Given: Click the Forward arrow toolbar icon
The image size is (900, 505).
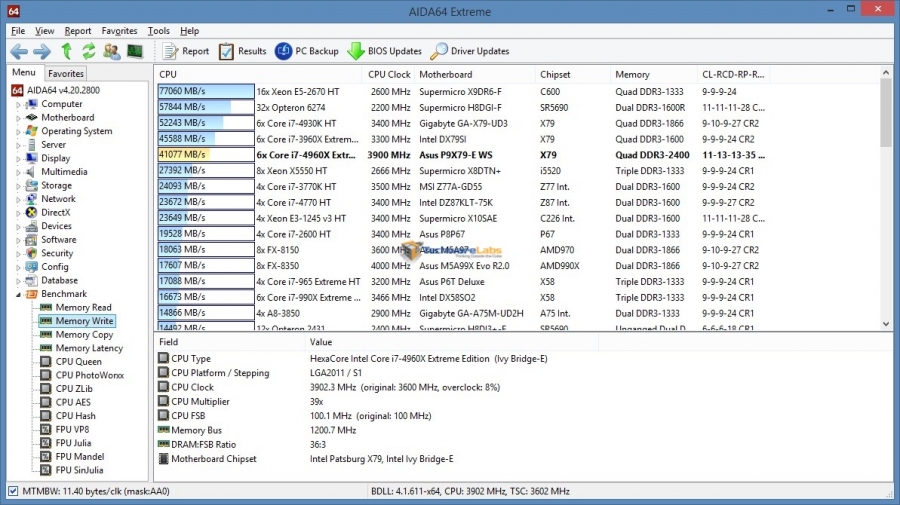Looking at the screenshot, I should (42, 52).
